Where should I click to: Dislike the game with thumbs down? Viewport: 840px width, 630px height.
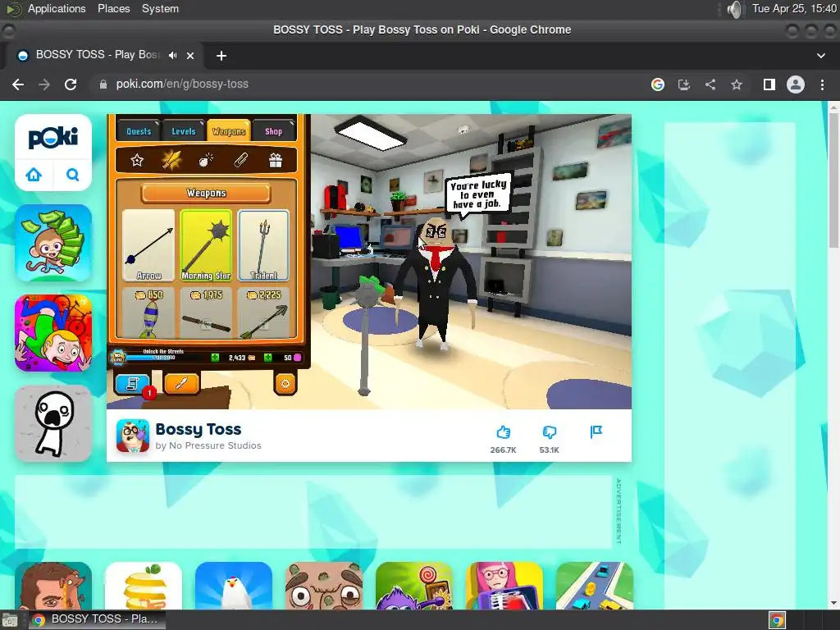click(549, 431)
